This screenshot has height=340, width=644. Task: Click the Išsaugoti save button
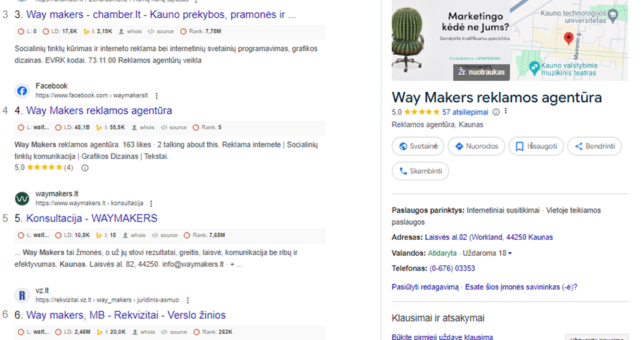pos(536,147)
